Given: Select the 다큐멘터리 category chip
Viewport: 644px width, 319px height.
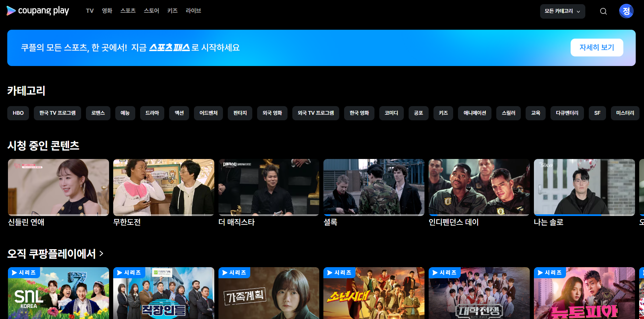Looking at the screenshot, I should pos(567,113).
